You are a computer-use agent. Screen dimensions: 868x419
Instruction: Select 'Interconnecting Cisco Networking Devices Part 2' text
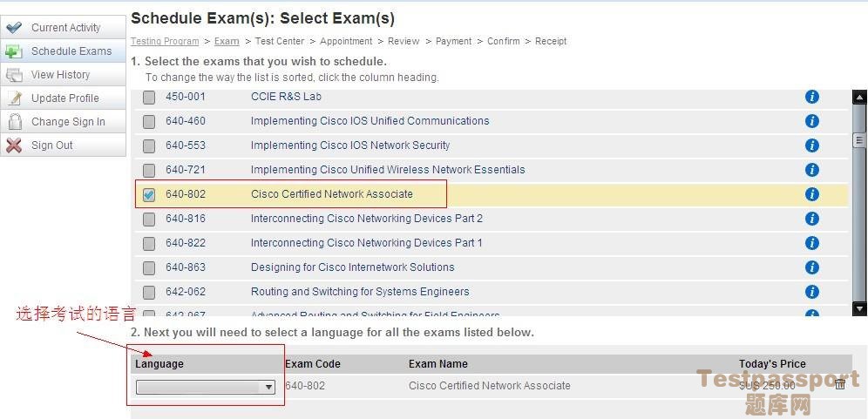(367, 218)
